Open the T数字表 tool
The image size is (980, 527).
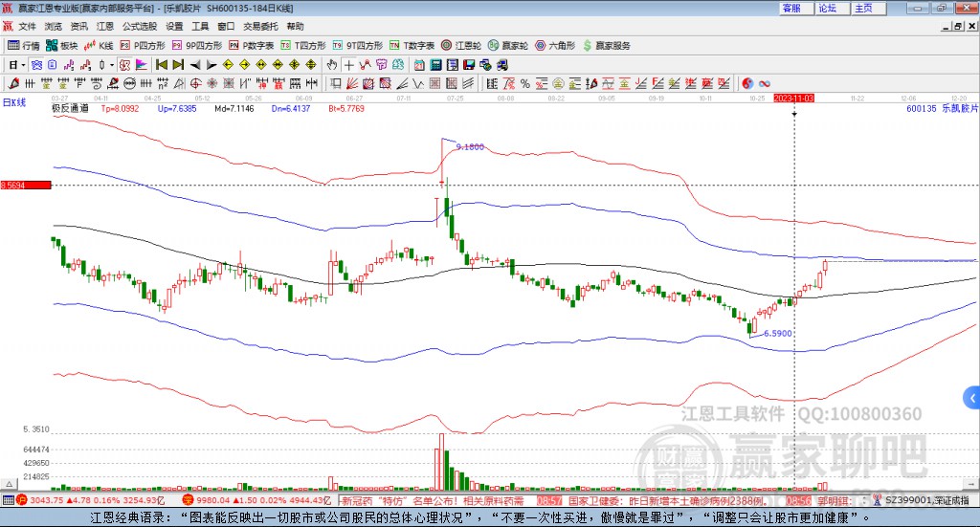click(x=412, y=46)
